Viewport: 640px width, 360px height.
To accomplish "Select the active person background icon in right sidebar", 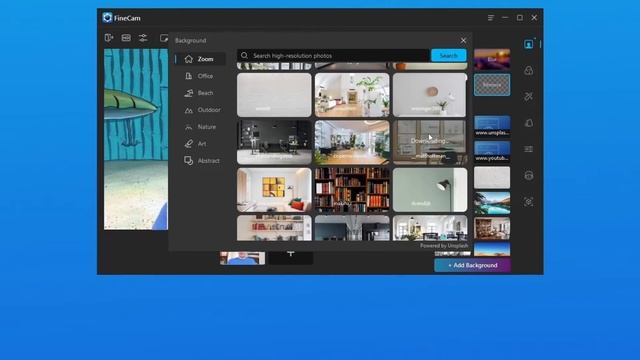I will click(x=529, y=44).
